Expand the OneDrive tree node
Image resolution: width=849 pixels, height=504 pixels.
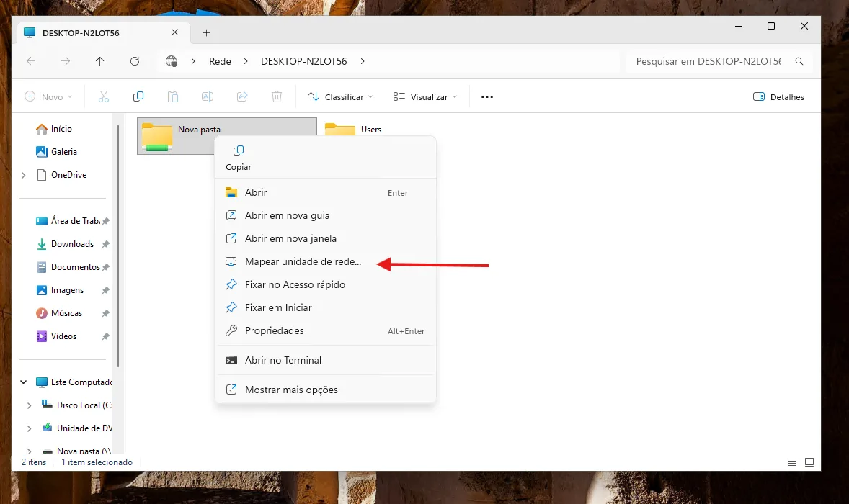[23, 175]
